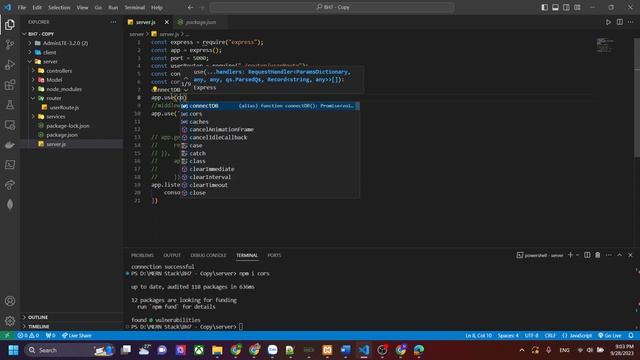Open the Live Share activity bar view

[10, 184]
